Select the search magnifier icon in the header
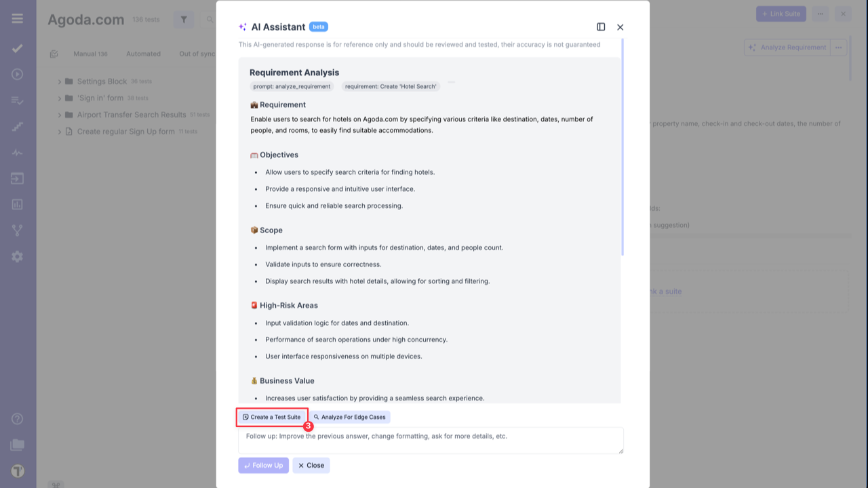Screen dimensions: 868x488 coord(209,20)
